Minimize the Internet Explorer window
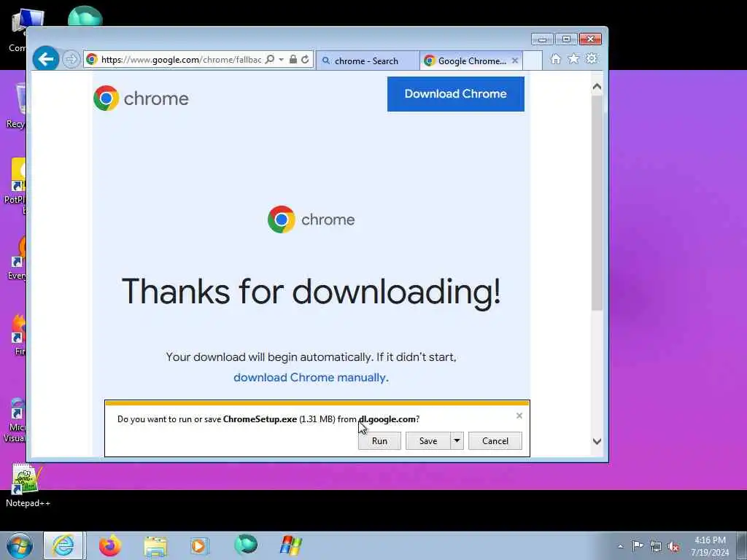 click(x=542, y=39)
